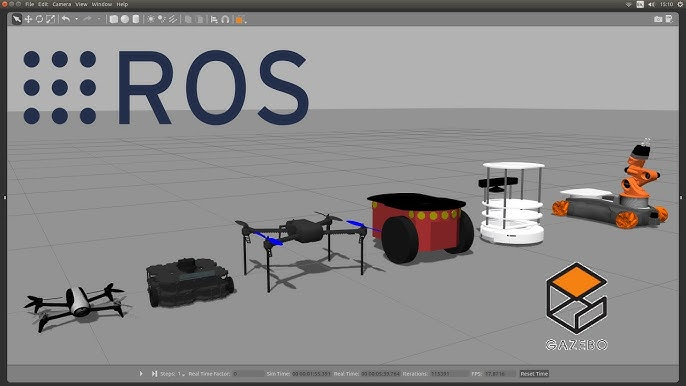686x386 pixels.
Task: Play the simulation
Action: pyautogui.click(x=141, y=373)
